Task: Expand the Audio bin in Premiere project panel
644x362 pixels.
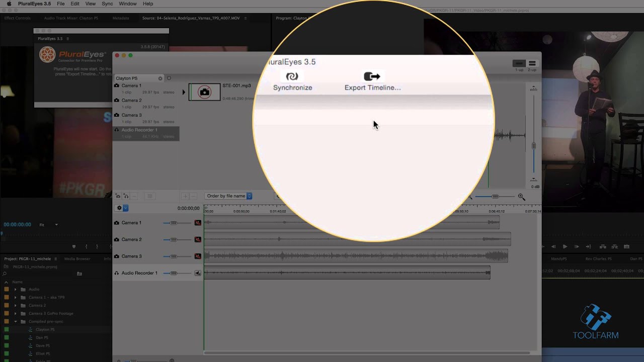Action: tap(15, 289)
